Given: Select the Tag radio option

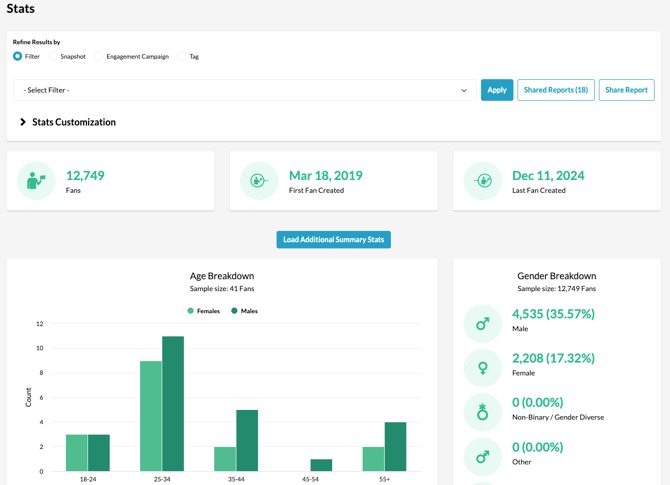Looking at the screenshot, I should click(183, 57).
